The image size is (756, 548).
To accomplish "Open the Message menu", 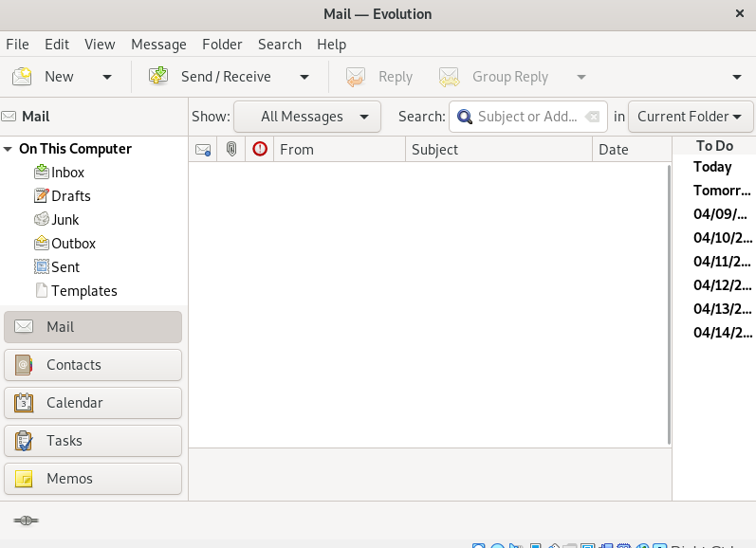I will [x=158, y=45].
